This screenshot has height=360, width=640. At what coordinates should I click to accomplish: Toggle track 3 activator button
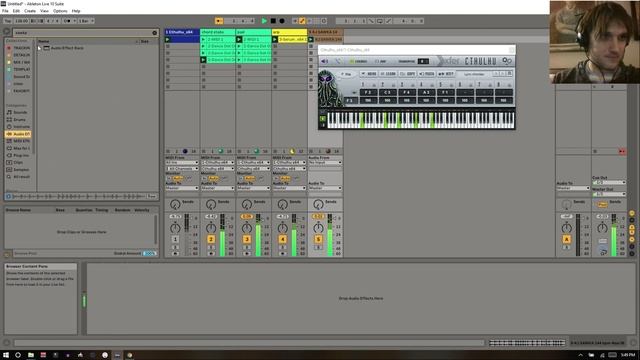click(x=247, y=239)
